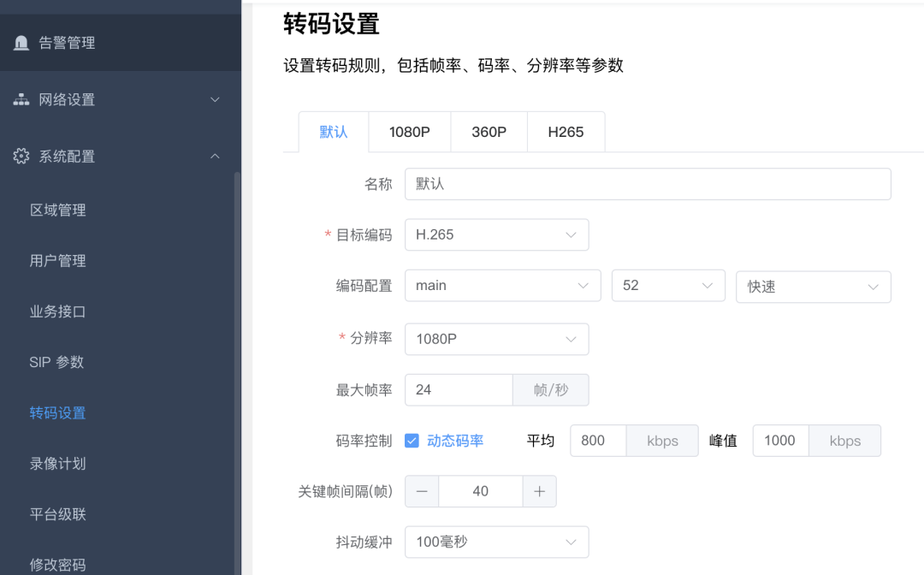Open the 快速 encode speed dropdown
This screenshot has height=575, width=924.
click(x=813, y=286)
